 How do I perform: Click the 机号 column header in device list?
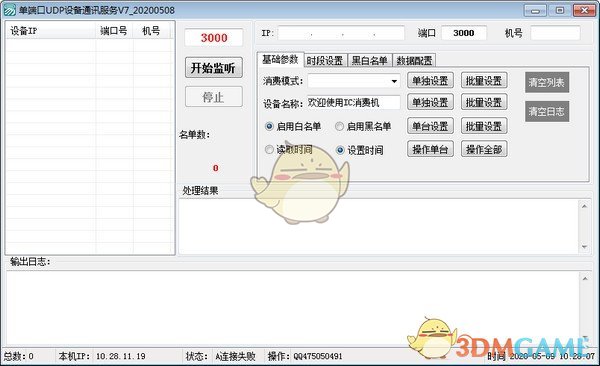[152, 31]
